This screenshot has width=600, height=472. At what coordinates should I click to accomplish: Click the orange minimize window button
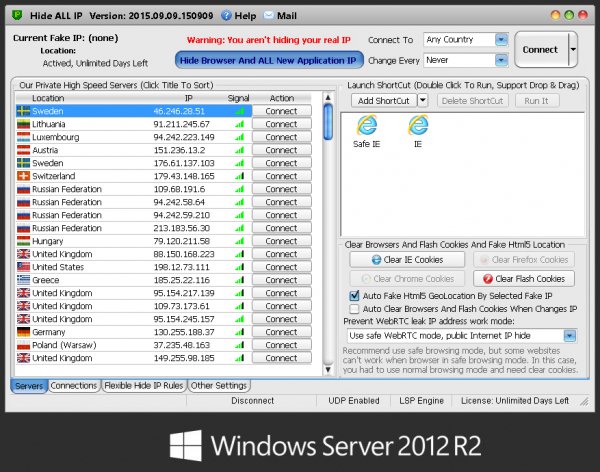point(555,15)
